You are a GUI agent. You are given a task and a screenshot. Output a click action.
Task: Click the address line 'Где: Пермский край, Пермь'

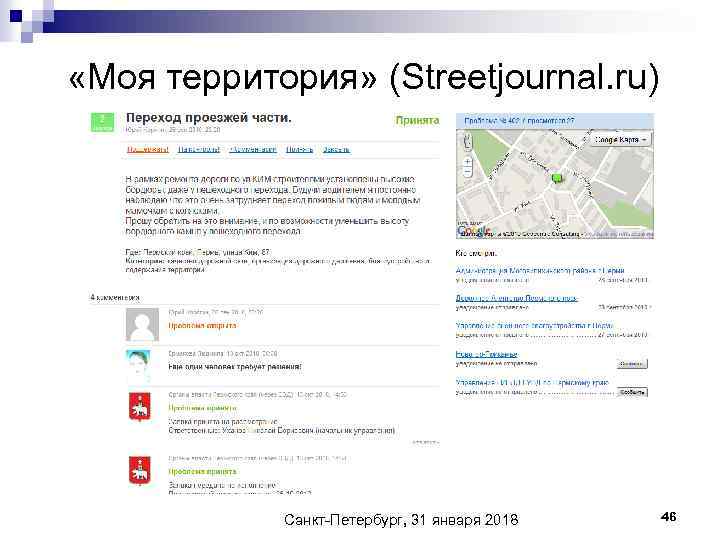pos(198,252)
